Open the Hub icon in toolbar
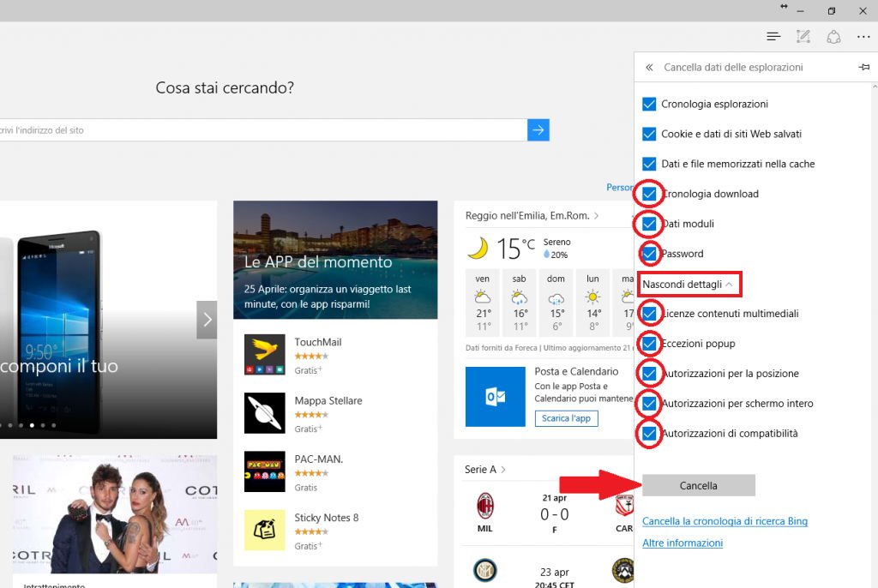Viewport: 878px width, 588px height. (x=773, y=37)
